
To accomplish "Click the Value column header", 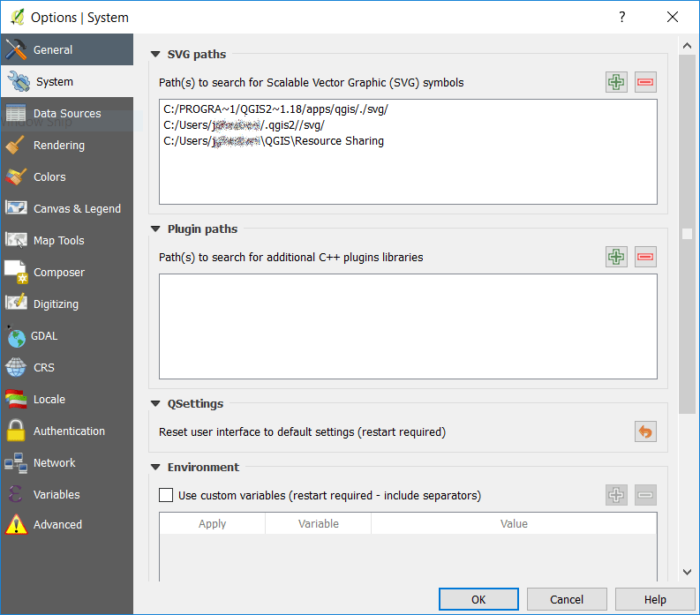I will [514, 523].
